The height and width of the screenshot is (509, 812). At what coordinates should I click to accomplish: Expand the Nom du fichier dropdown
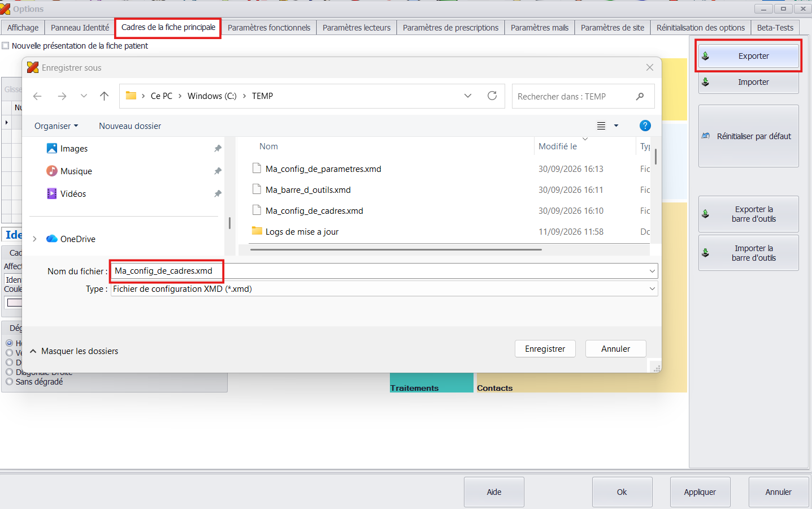[x=652, y=271]
